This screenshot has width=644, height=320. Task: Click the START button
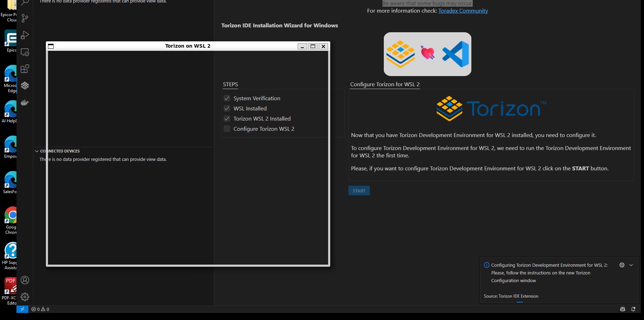[x=359, y=191]
